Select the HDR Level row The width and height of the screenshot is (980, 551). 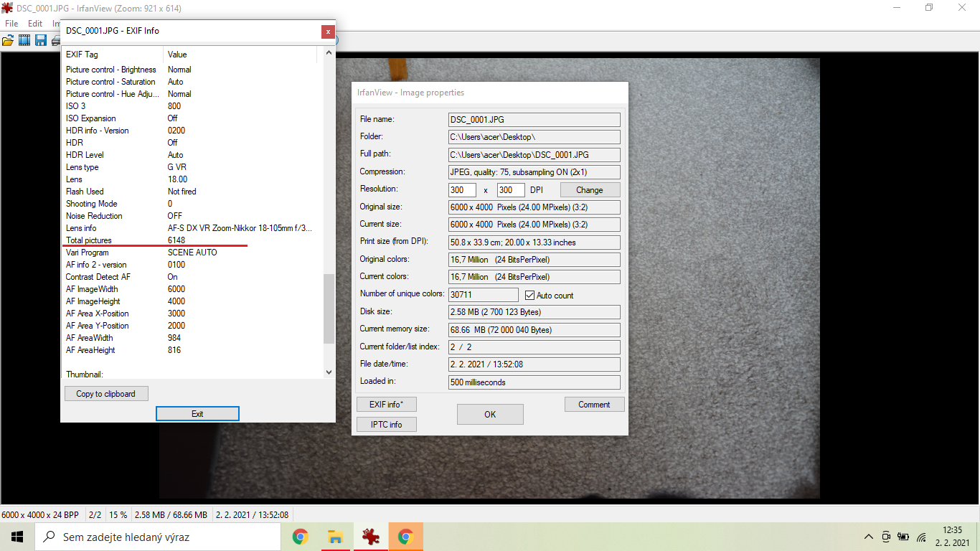point(192,155)
